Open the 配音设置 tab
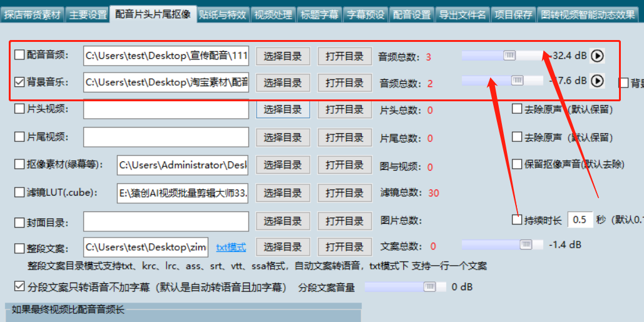This screenshot has width=644, height=322. click(412, 15)
